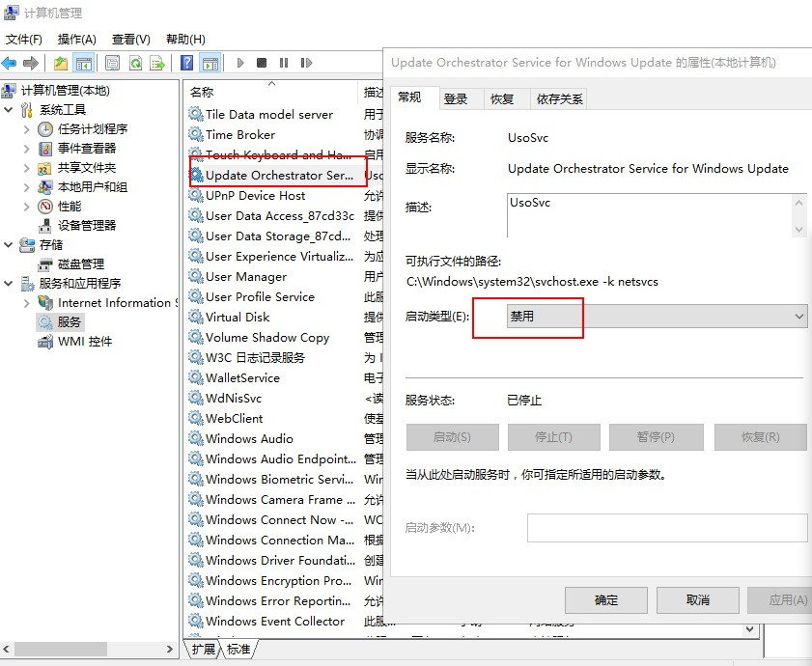Click the up one level folder icon

[x=61, y=64]
